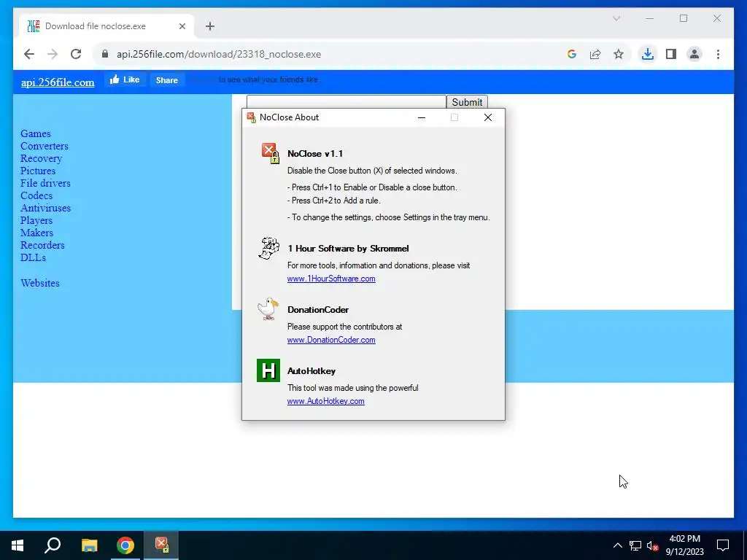Toggle the Chrome side panel icon
The height and width of the screenshot is (560, 747).
671,54
